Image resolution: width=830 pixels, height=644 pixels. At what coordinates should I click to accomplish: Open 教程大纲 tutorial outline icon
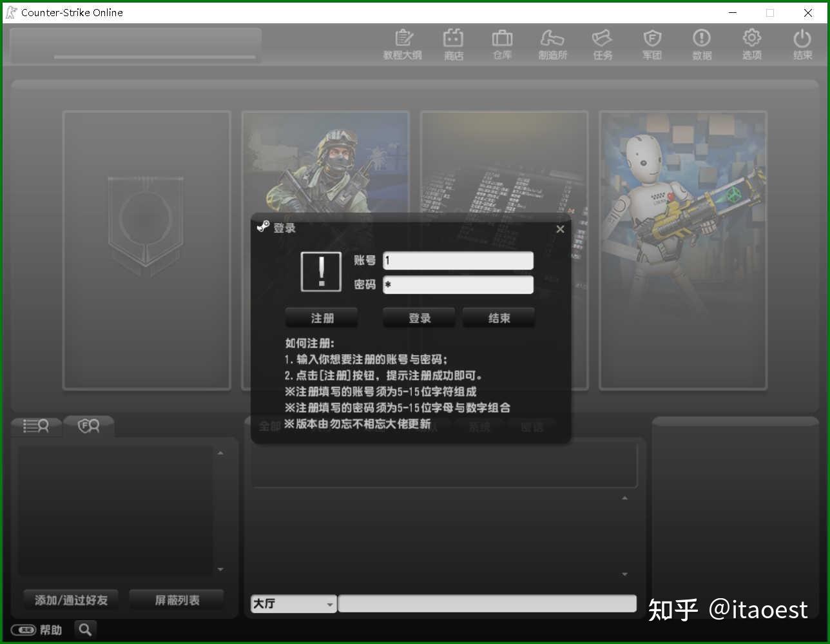point(402,43)
